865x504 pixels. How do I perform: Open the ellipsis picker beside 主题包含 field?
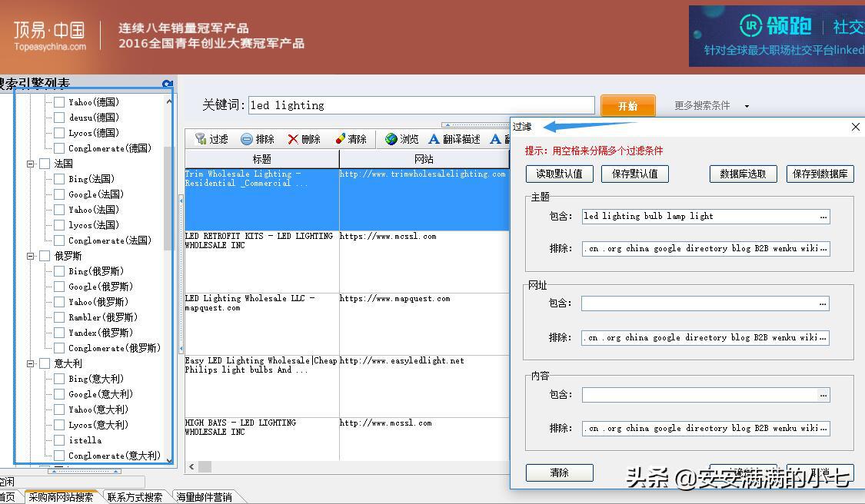[823, 216]
